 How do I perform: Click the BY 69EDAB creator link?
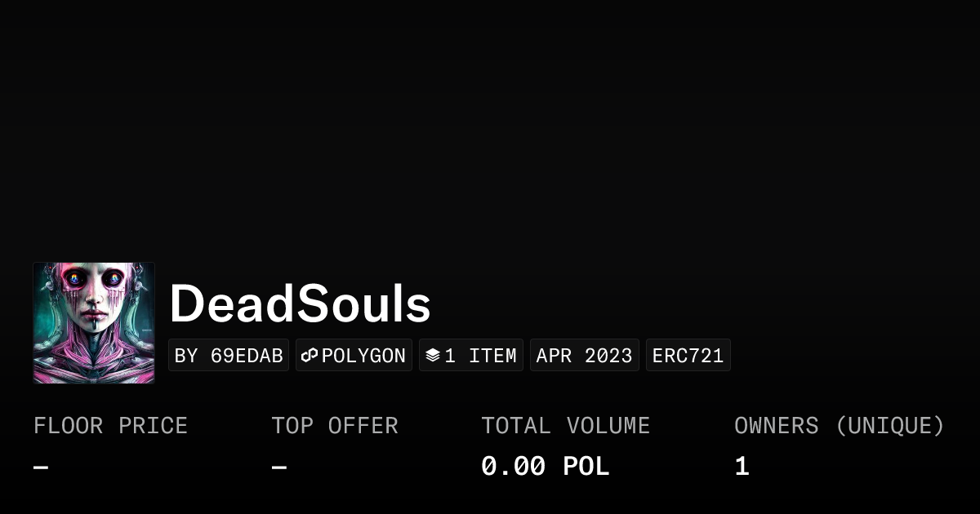pyautogui.click(x=229, y=355)
